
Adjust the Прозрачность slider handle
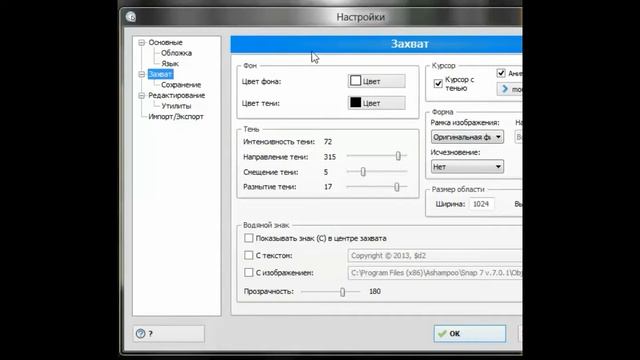(342, 292)
